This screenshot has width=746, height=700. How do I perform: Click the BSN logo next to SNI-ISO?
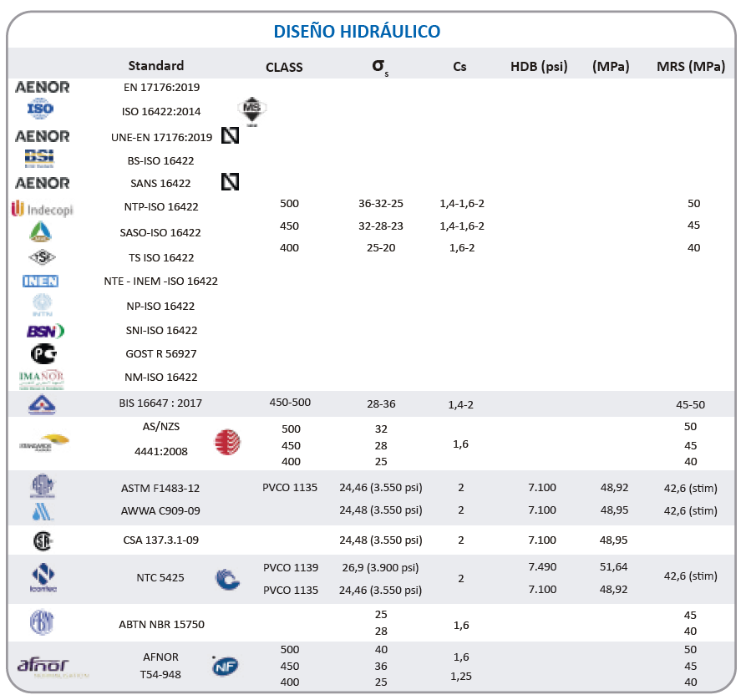click(x=46, y=331)
